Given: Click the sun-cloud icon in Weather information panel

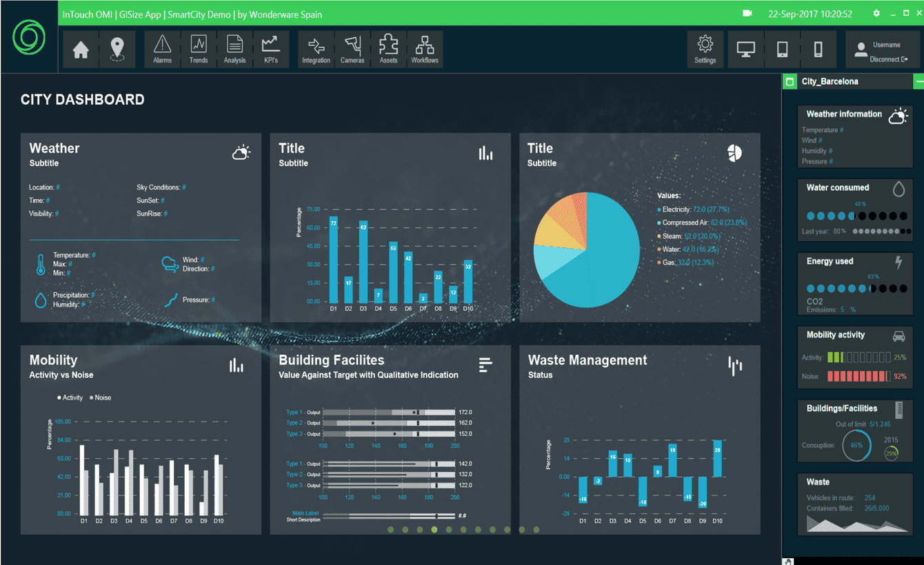Looking at the screenshot, I should point(898,116).
